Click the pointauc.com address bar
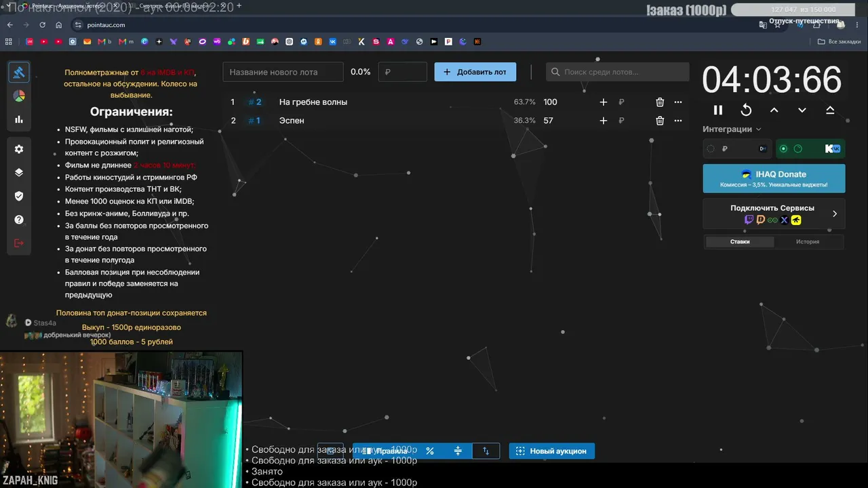 pyautogui.click(x=106, y=25)
